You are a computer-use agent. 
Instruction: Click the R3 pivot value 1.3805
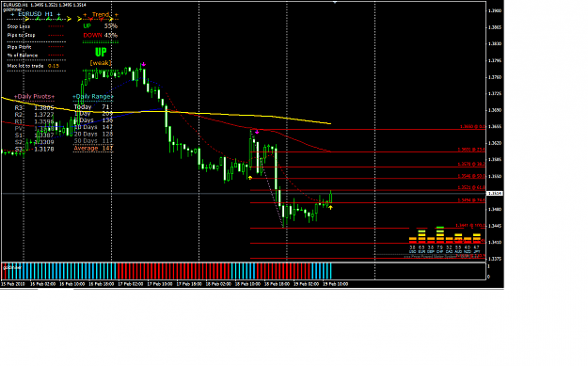(x=44, y=108)
